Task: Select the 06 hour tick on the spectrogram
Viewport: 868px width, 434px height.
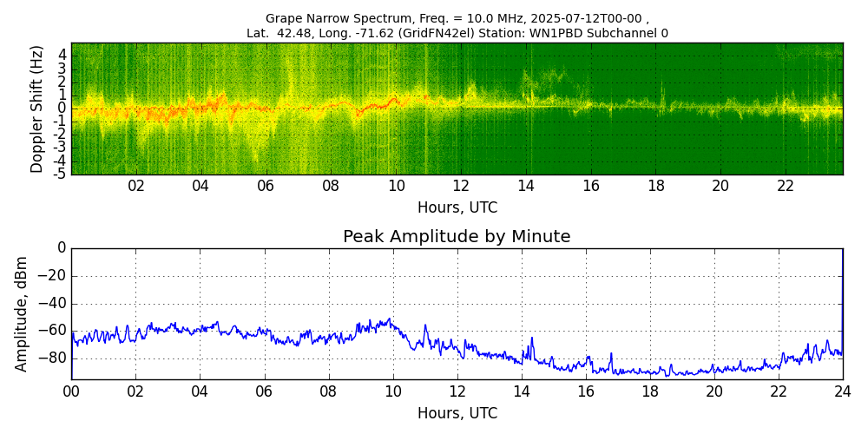Action: tap(266, 186)
